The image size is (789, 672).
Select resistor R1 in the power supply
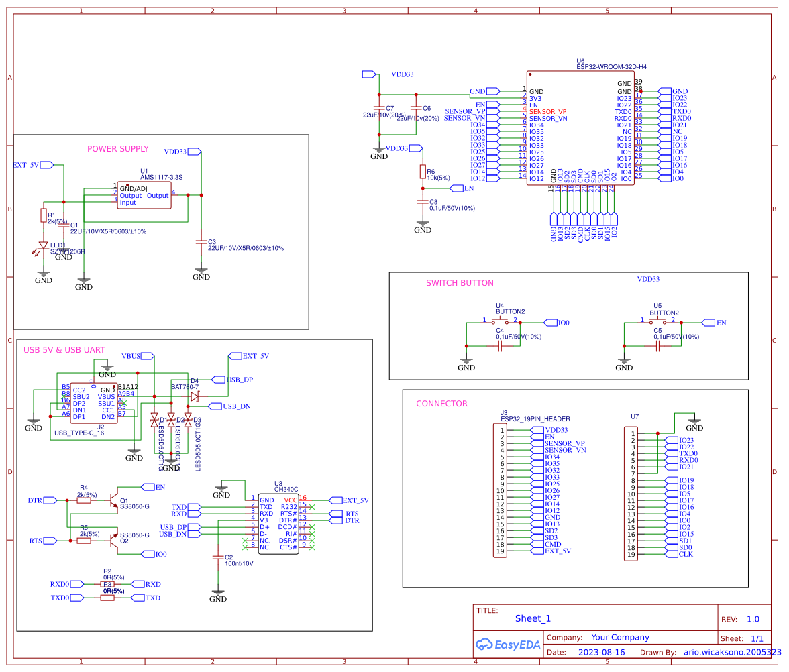pos(44,215)
